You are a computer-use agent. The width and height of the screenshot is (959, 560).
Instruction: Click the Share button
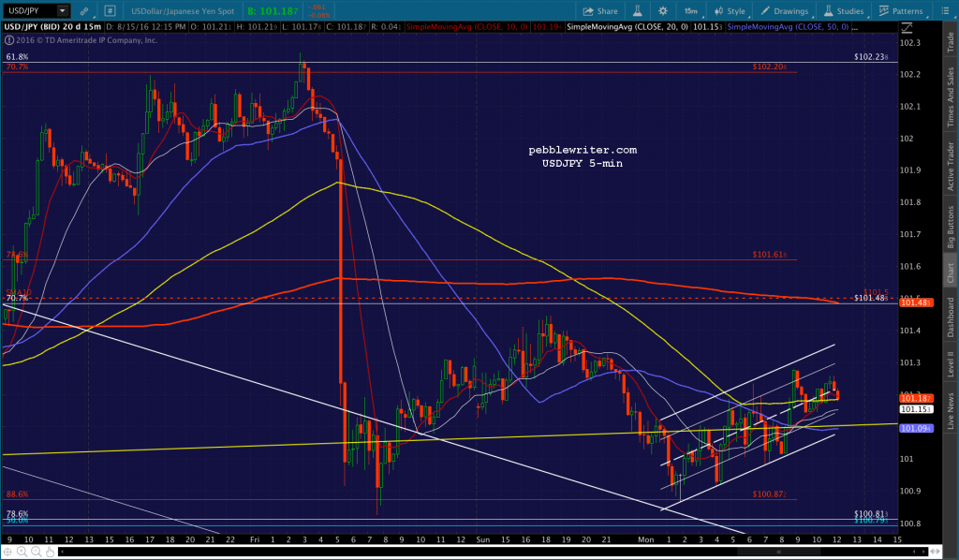[600, 11]
